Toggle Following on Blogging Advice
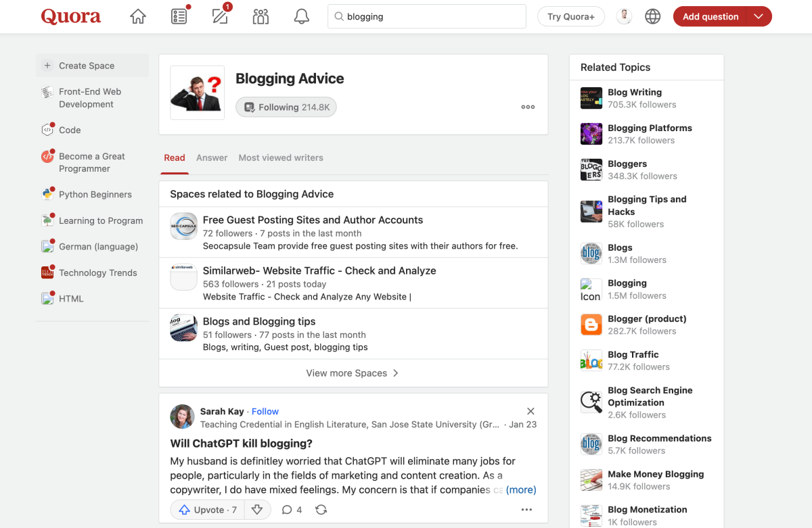812x528 pixels. click(x=286, y=107)
